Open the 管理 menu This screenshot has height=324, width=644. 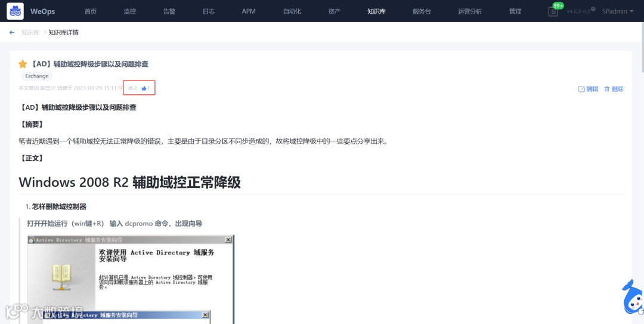coord(515,11)
